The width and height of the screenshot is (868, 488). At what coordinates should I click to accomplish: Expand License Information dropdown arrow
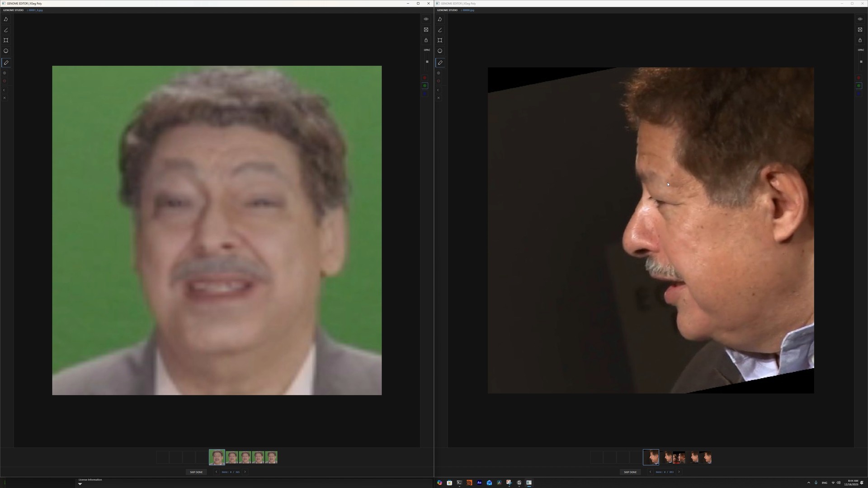(x=80, y=484)
